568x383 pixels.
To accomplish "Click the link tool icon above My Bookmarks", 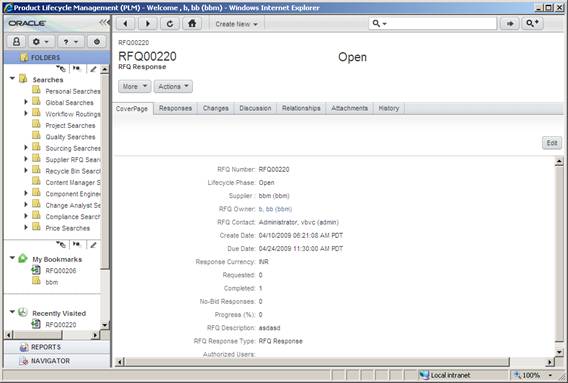I will click(62, 245).
